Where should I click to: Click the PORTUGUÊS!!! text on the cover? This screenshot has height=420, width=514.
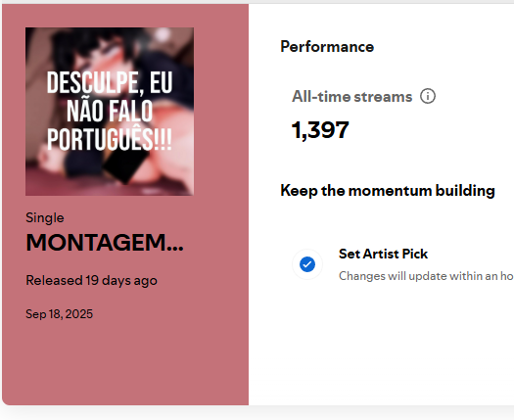pyautogui.click(x=110, y=139)
